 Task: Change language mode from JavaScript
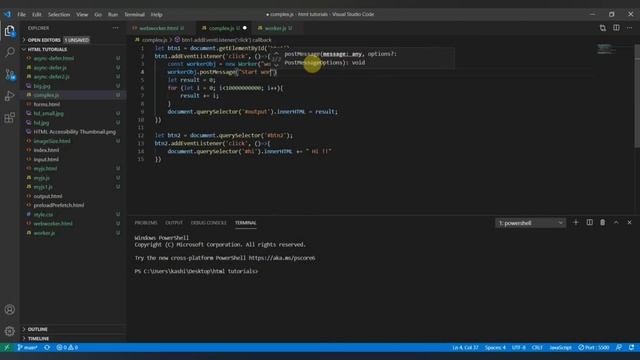click(x=560, y=347)
